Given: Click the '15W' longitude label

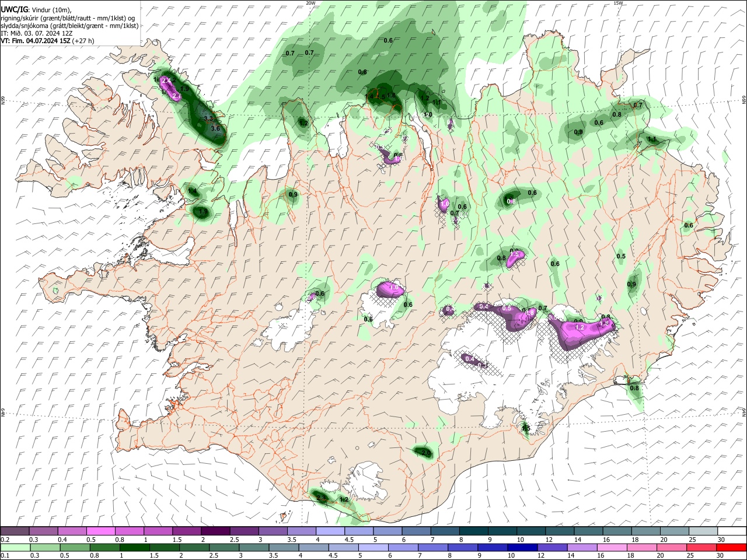Looking at the screenshot, I should pos(618,3).
